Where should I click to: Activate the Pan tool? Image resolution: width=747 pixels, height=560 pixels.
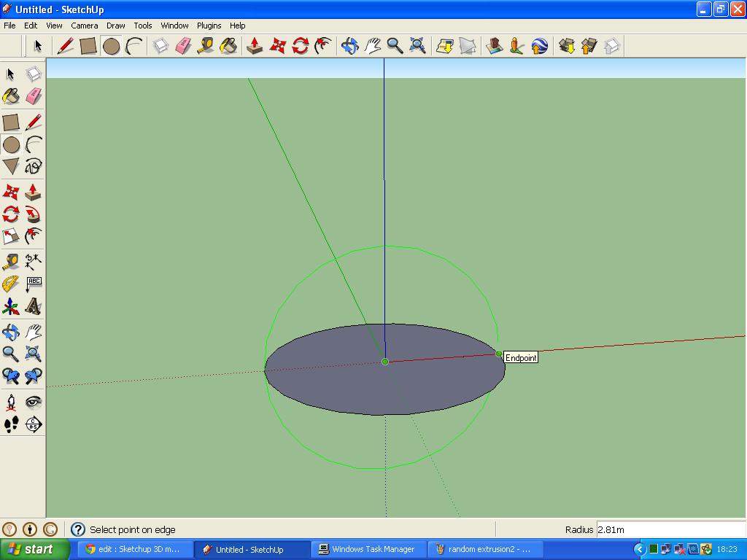pyautogui.click(x=373, y=45)
